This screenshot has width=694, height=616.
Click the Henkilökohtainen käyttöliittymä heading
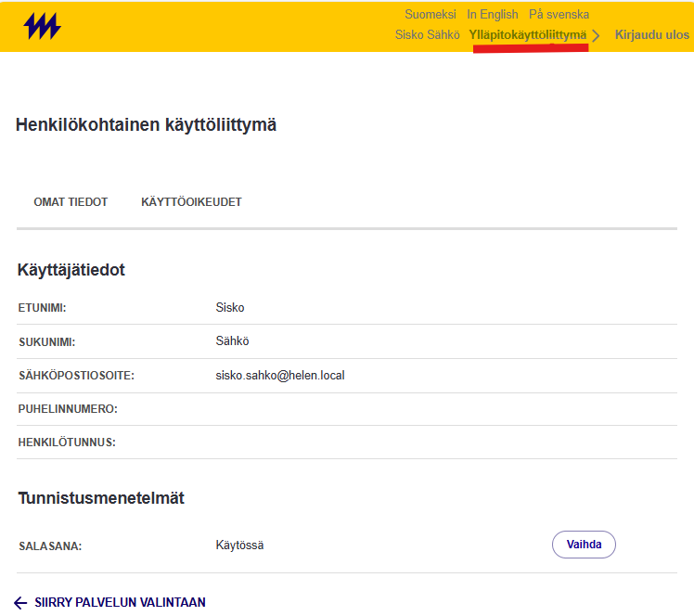point(146,125)
